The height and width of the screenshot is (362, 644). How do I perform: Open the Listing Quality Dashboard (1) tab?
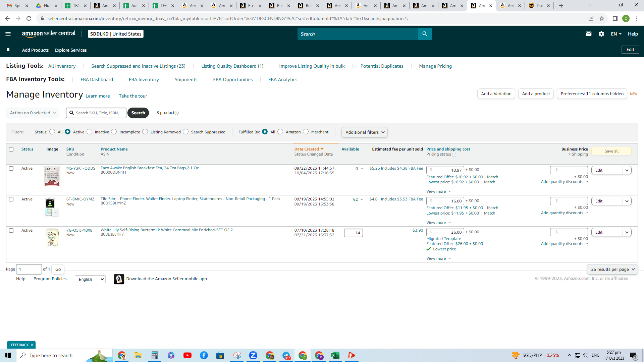click(x=232, y=66)
